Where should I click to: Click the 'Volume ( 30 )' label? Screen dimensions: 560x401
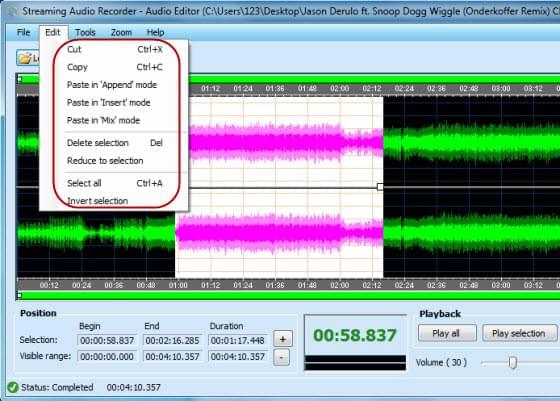(x=441, y=363)
